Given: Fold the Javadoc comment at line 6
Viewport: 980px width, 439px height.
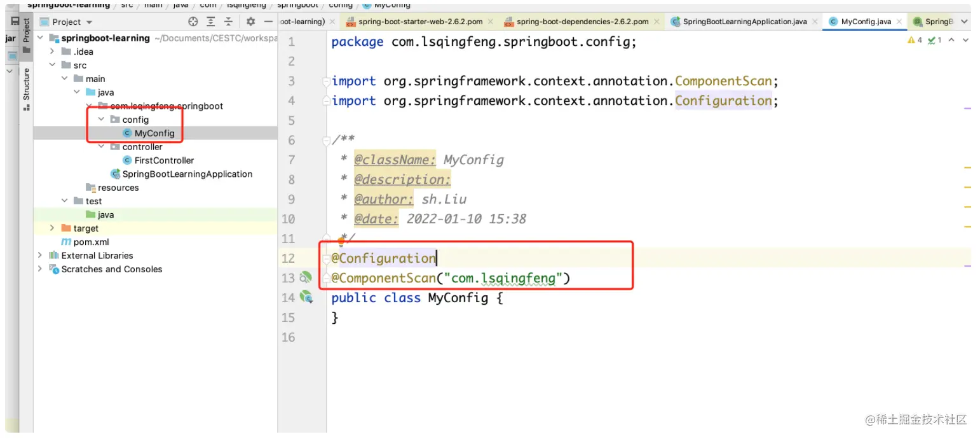Looking at the screenshot, I should click(x=326, y=140).
